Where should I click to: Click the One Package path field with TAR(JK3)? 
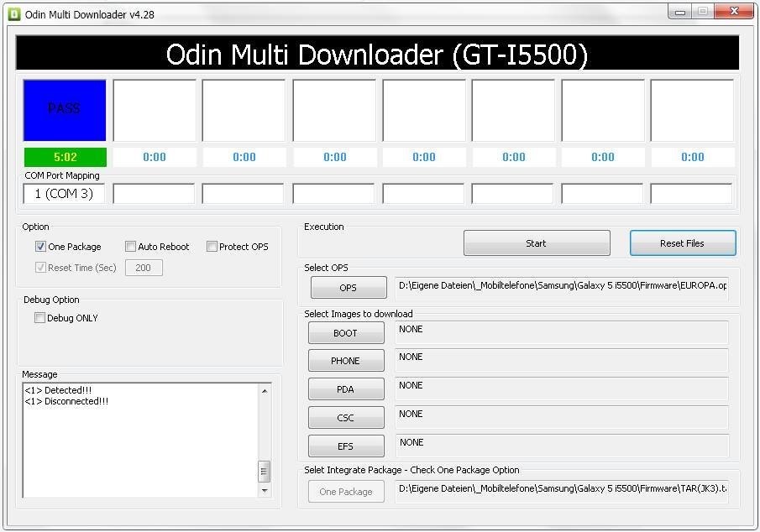(x=562, y=491)
